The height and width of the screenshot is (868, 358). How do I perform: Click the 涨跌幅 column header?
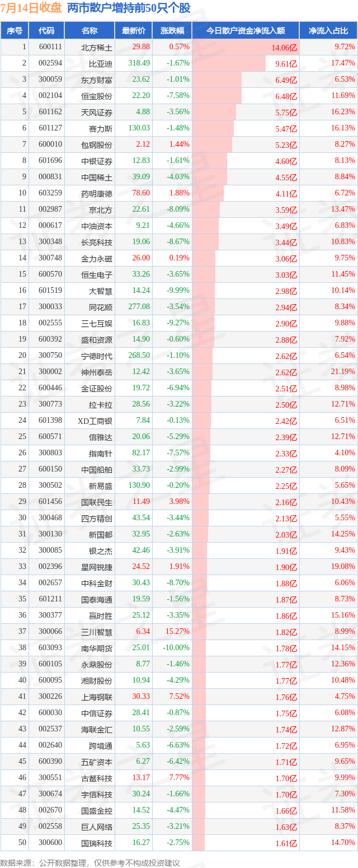pyautogui.click(x=172, y=31)
